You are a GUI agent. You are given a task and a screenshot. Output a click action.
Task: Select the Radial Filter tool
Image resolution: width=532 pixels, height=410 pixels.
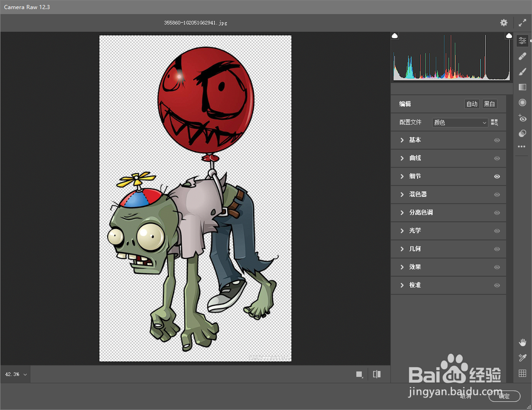522,102
